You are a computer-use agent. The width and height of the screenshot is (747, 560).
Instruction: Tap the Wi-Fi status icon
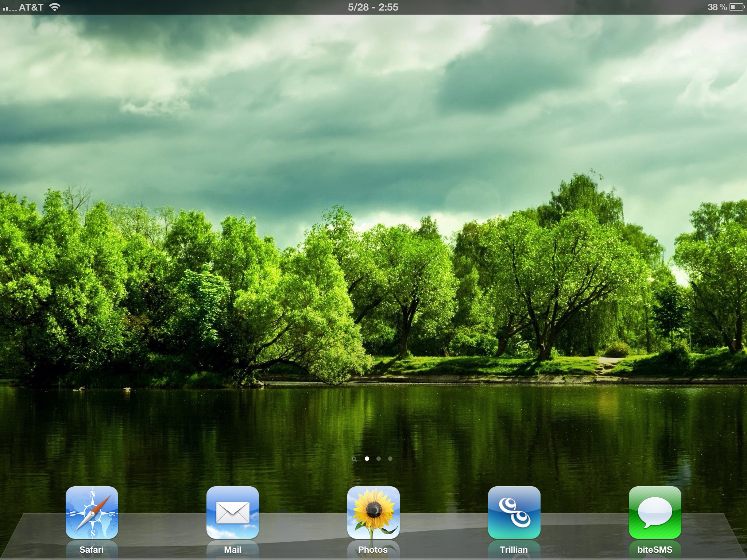[x=55, y=7]
